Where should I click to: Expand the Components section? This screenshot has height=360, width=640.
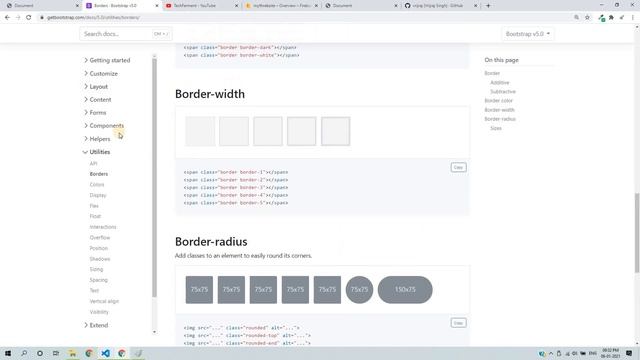[104, 126]
